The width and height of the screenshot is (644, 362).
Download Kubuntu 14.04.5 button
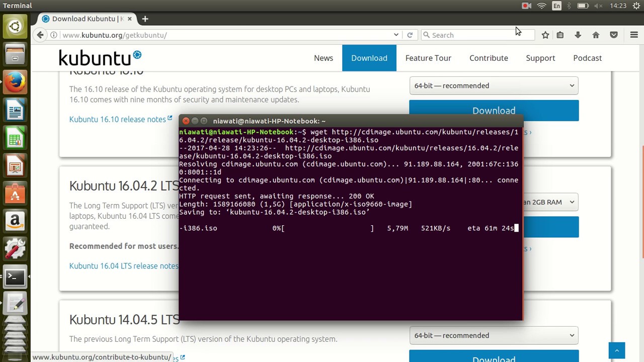pos(494,356)
